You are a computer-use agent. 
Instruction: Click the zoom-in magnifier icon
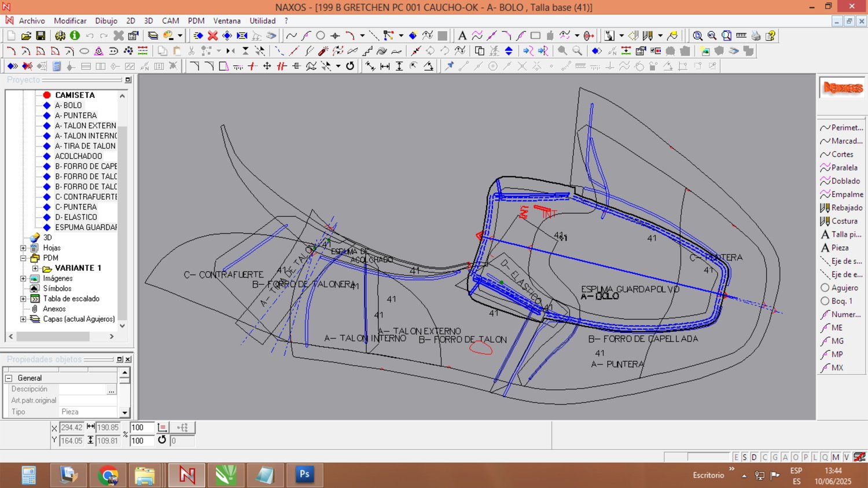coord(697,36)
